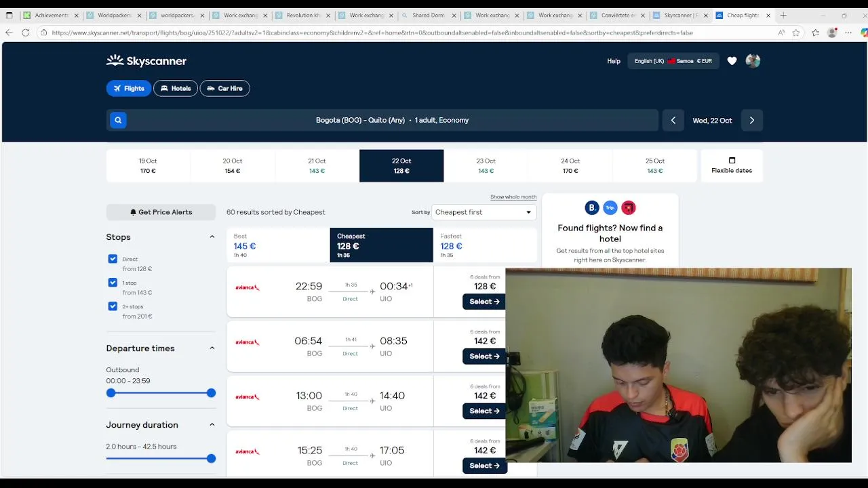Open browser read aloud icon
The width and height of the screenshot is (868, 488).
coord(781,33)
